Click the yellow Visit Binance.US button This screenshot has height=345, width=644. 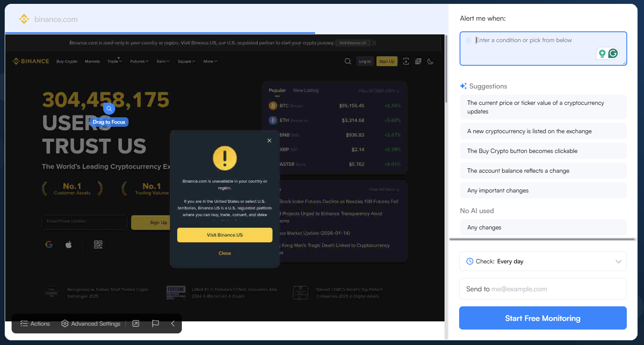coord(224,235)
